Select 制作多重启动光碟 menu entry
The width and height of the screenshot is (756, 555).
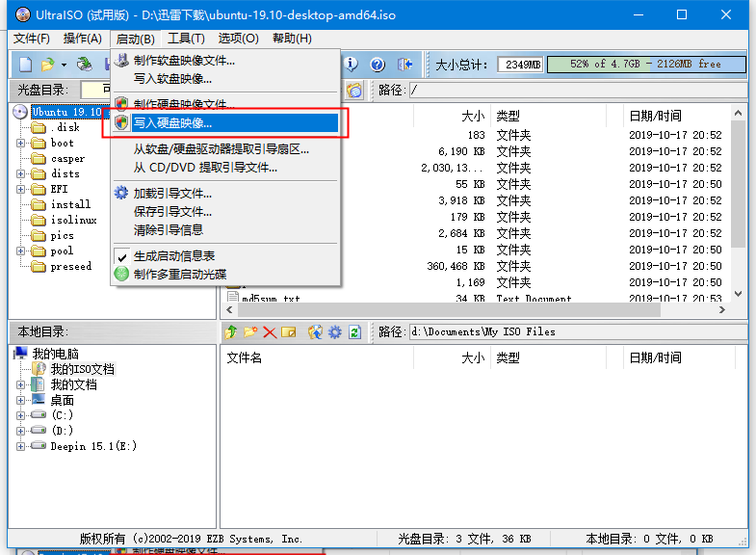(x=225, y=275)
